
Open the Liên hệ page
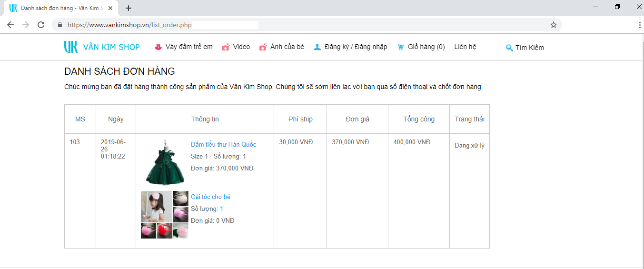pyautogui.click(x=465, y=47)
